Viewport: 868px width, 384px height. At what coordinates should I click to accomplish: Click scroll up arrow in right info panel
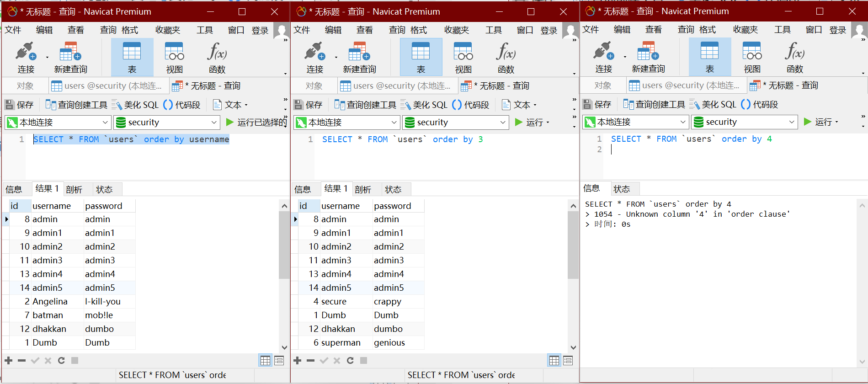[x=862, y=205]
